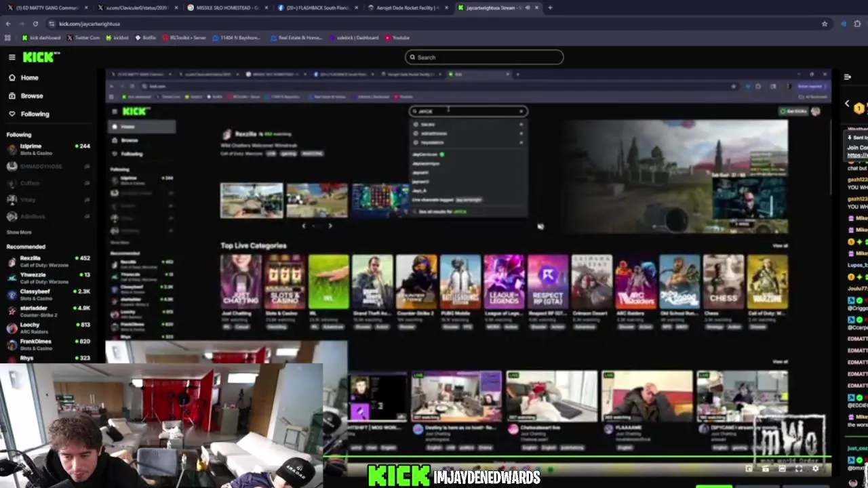Expand Following list with Show More
The width and height of the screenshot is (868, 488).
pos(19,232)
